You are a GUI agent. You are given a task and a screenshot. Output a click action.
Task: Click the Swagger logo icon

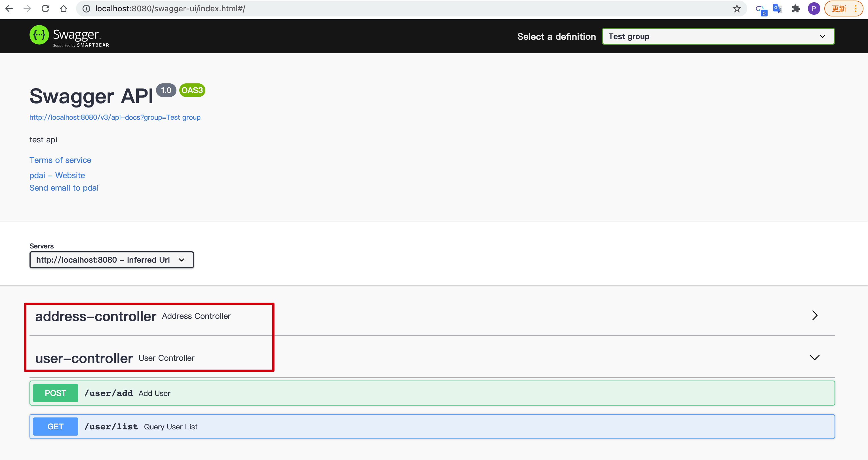coord(39,36)
